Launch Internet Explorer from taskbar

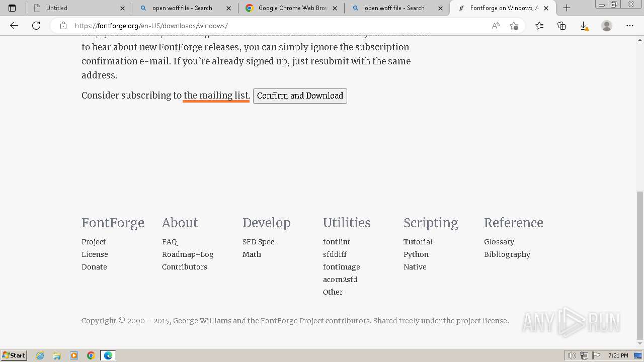(40, 355)
